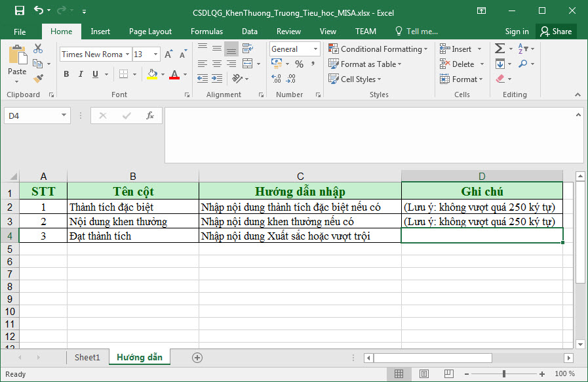The image size is (588, 382).
Task: Toggle bold formatting
Action: 66,75
